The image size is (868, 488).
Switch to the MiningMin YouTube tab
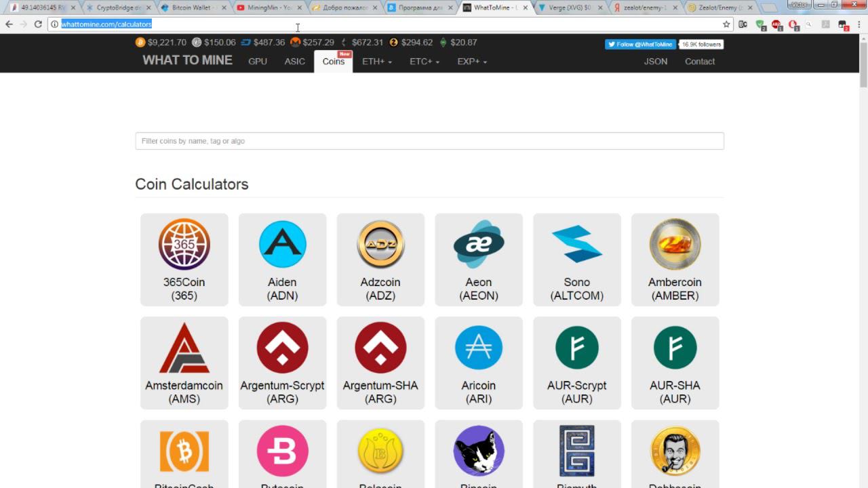click(269, 7)
